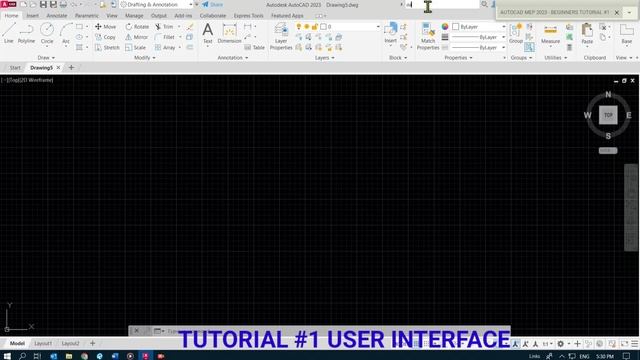Insert a Table
This screenshot has height=360, width=640.
pos(255,48)
